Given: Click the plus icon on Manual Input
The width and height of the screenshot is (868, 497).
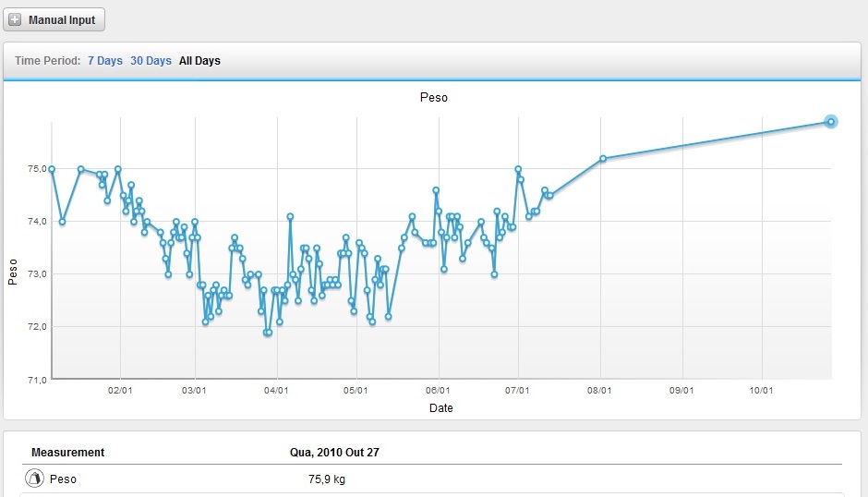Looking at the screenshot, I should click(15, 19).
